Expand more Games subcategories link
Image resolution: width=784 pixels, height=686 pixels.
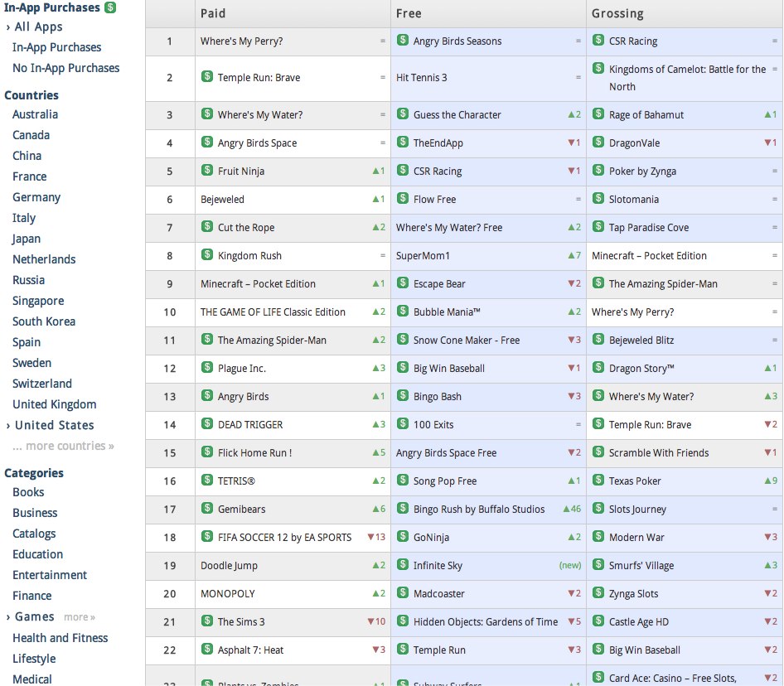(80, 617)
